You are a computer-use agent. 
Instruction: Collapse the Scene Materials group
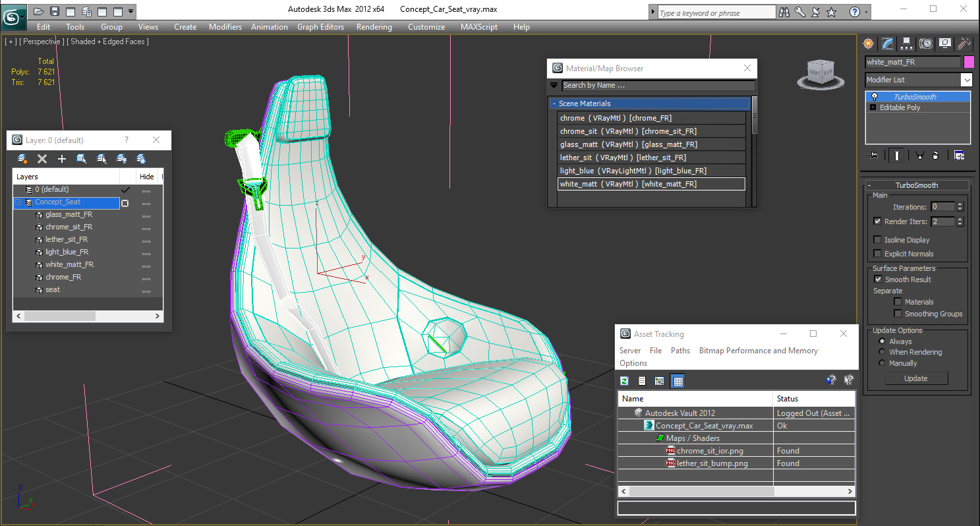554,103
